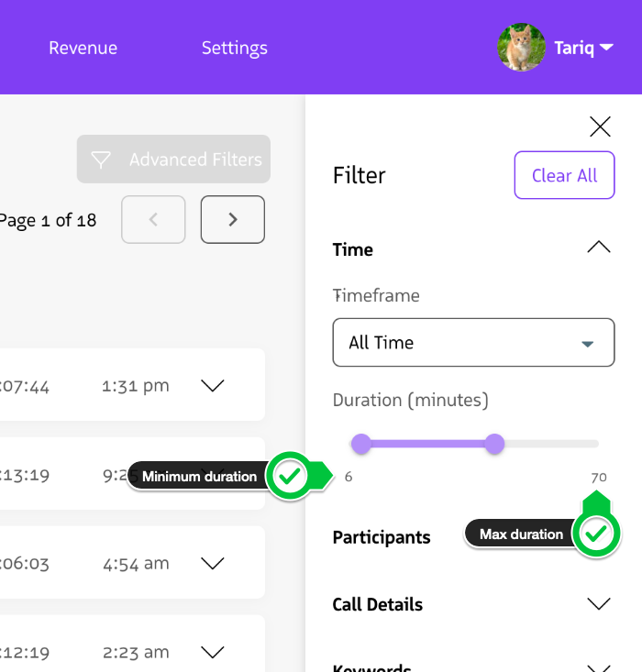Viewport: 642px width, 672px height.
Task: Open the Revenue tab
Action: pyautogui.click(x=83, y=49)
